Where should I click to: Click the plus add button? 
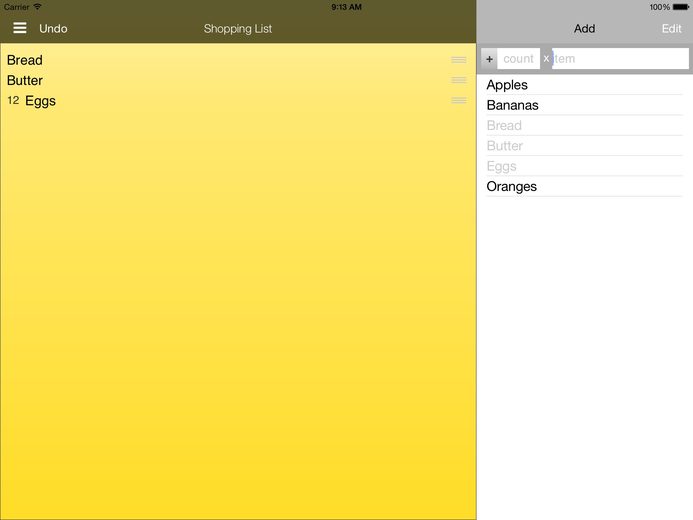pyautogui.click(x=489, y=59)
